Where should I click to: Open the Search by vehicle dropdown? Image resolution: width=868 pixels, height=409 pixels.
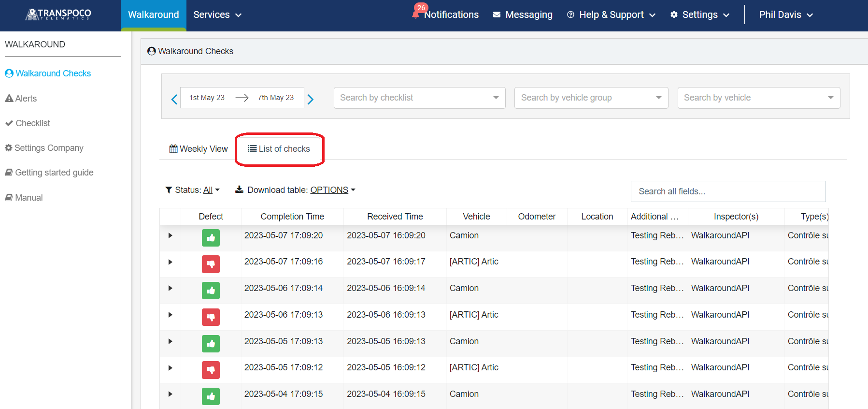(x=759, y=98)
